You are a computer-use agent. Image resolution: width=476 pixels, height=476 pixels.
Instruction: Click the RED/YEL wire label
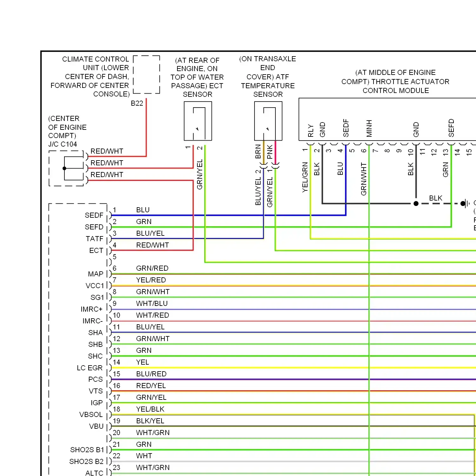click(151, 386)
